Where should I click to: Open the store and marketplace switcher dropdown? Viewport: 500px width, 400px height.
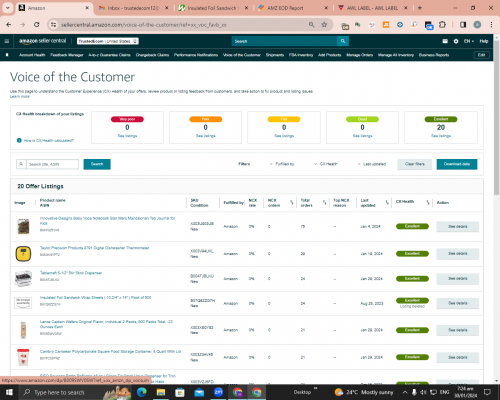coord(108,41)
